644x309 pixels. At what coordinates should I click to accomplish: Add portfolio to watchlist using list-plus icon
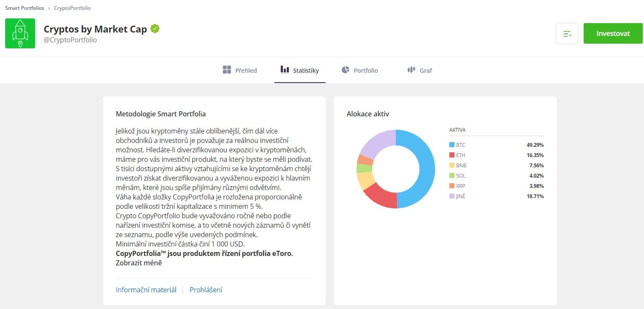coord(567,33)
